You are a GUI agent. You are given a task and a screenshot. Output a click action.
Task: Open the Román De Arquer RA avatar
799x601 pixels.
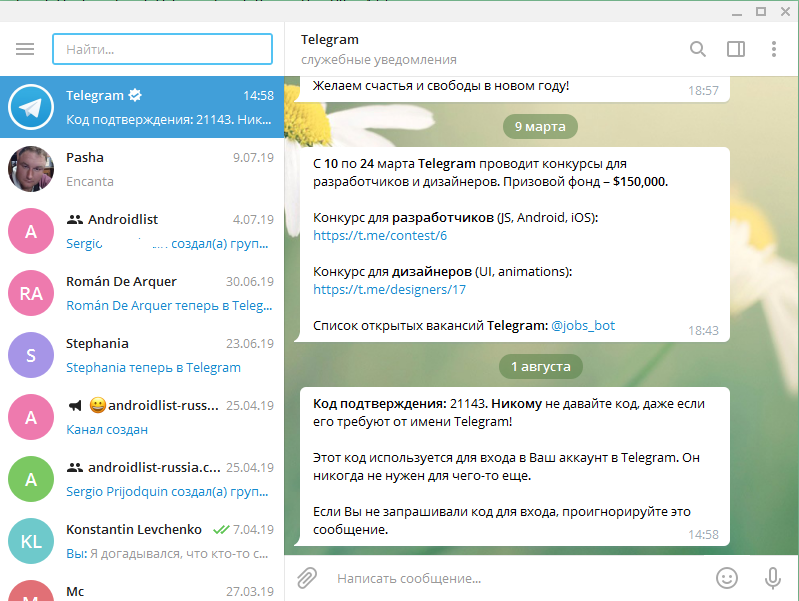tap(31, 293)
